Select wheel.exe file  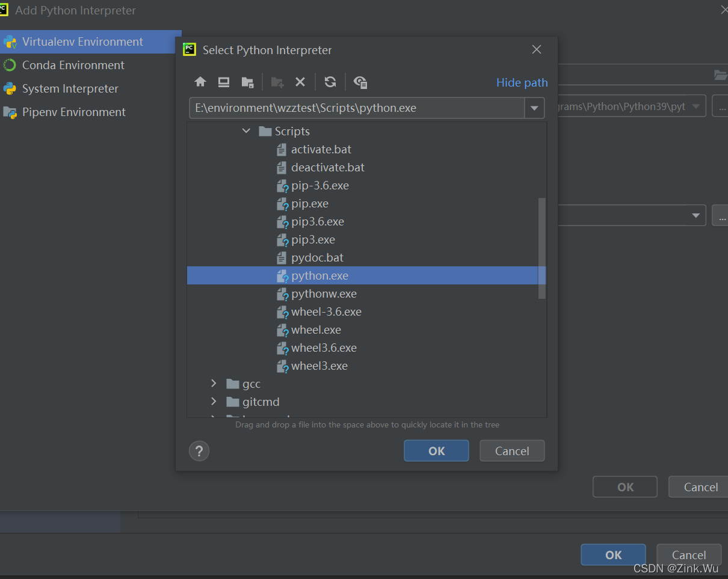point(316,329)
